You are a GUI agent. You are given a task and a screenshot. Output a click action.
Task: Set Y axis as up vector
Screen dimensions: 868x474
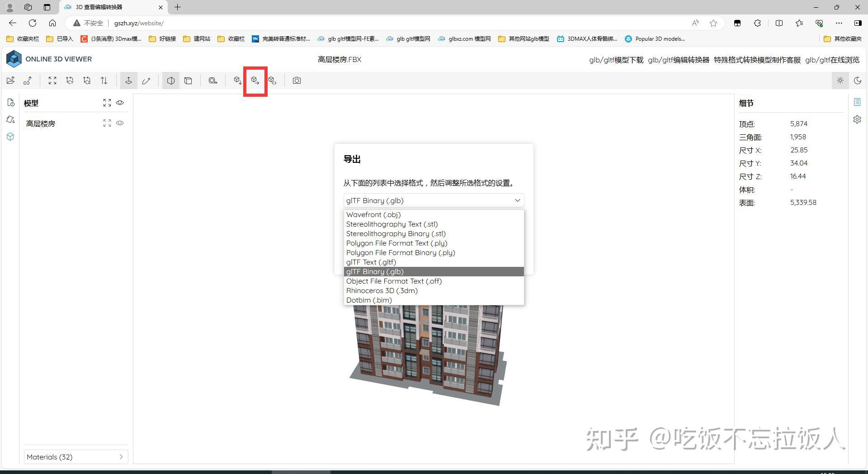(70, 81)
